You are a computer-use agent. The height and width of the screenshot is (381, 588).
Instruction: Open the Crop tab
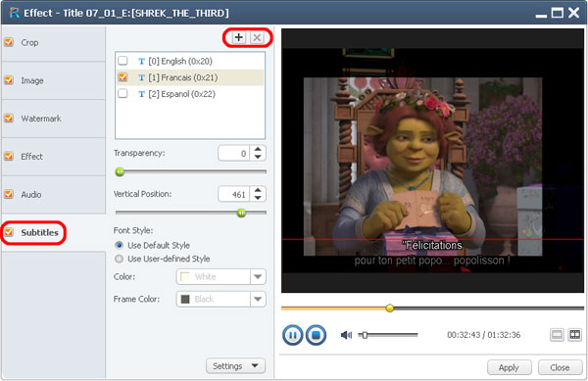click(x=53, y=43)
